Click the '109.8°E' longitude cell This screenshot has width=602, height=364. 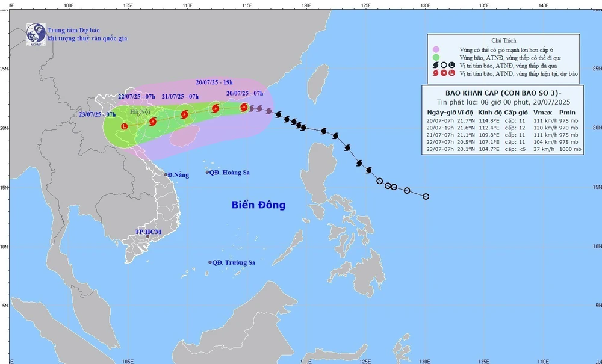pos(489,135)
